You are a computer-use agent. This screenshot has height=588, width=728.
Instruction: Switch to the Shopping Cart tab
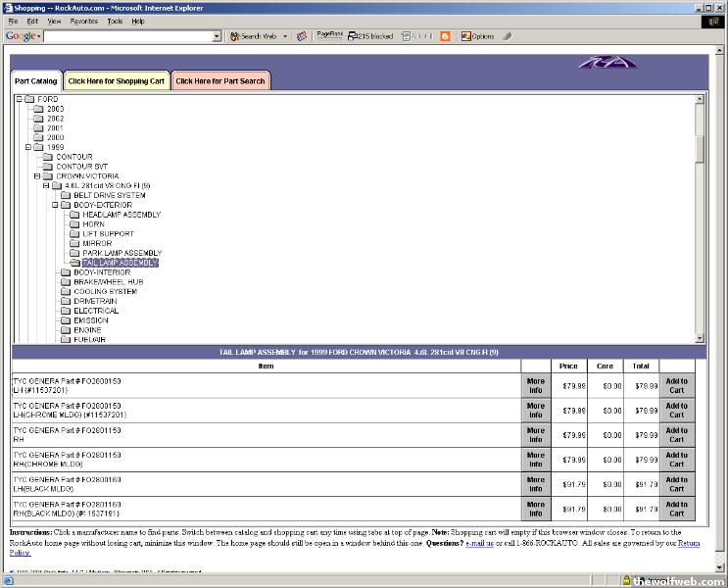(116, 81)
